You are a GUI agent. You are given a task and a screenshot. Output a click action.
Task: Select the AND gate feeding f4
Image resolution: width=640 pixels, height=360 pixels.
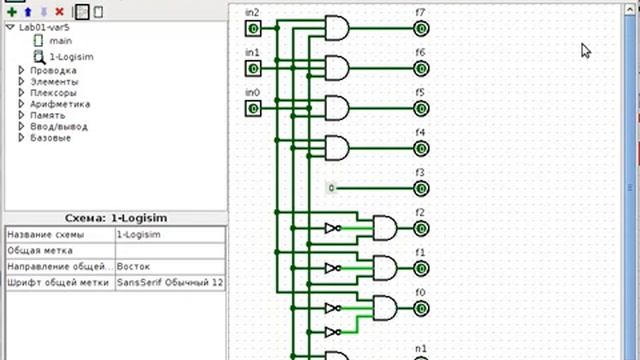pyautogui.click(x=337, y=148)
